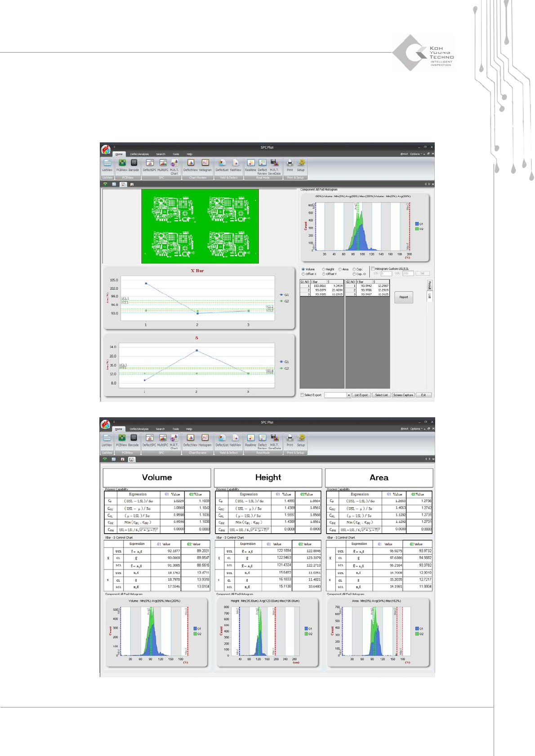Viewport: 535px width, 756px height.
Task: Open Setup in the lower window ribbon
Action: point(301,440)
